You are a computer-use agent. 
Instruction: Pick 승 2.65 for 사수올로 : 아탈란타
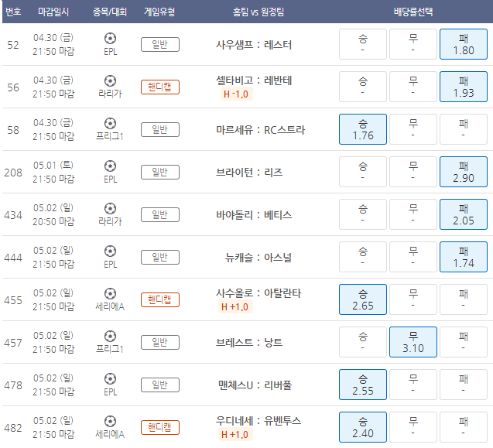click(363, 299)
